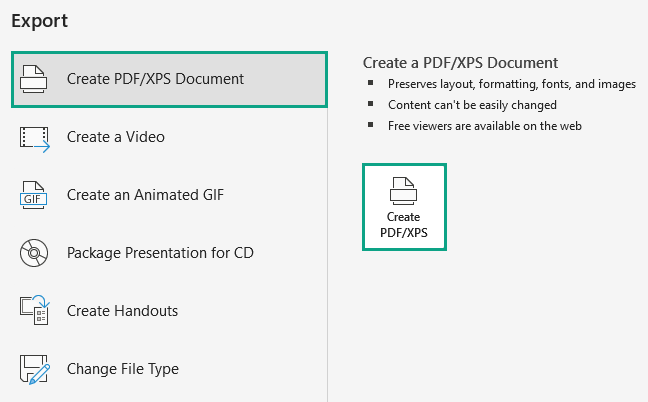Viewport: 648px width, 402px height.
Task: Click 'Free viewers are available on the web'
Action: click(485, 126)
